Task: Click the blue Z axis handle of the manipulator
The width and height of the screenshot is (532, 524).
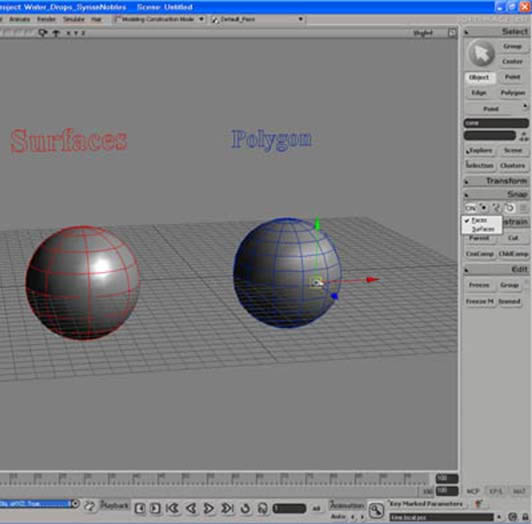Action: [x=335, y=296]
